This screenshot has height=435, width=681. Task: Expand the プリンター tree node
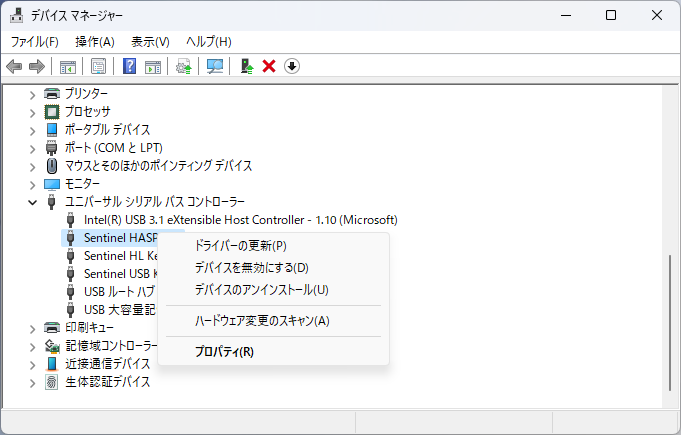click(x=33, y=94)
